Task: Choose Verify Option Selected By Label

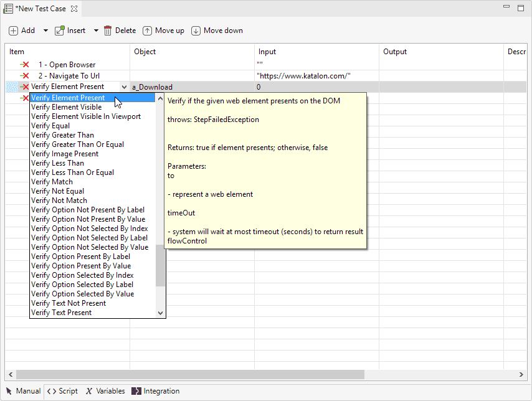Action: click(x=93, y=285)
